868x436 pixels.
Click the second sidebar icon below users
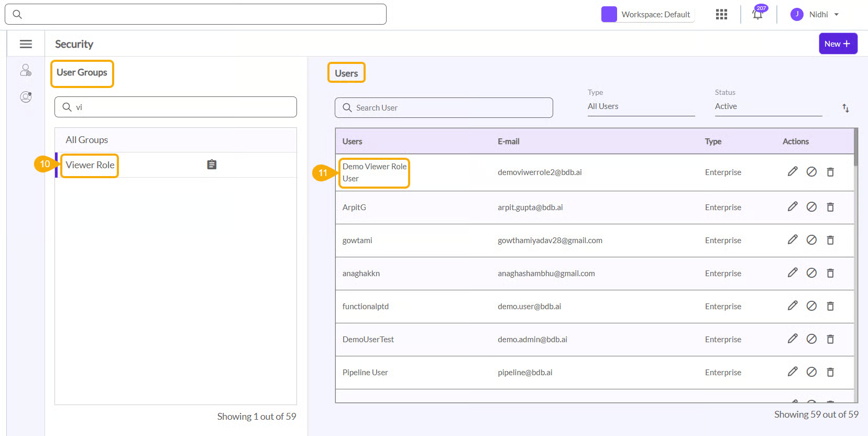click(x=26, y=97)
